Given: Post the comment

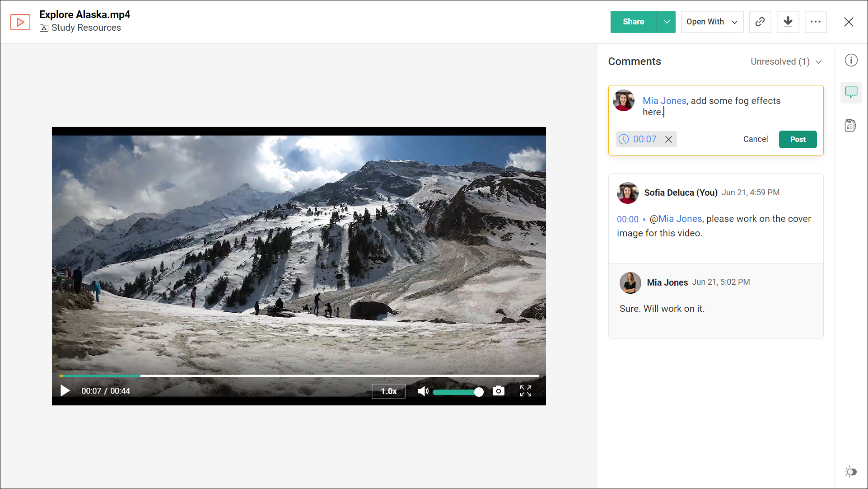Looking at the screenshot, I should tap(798, 139).
